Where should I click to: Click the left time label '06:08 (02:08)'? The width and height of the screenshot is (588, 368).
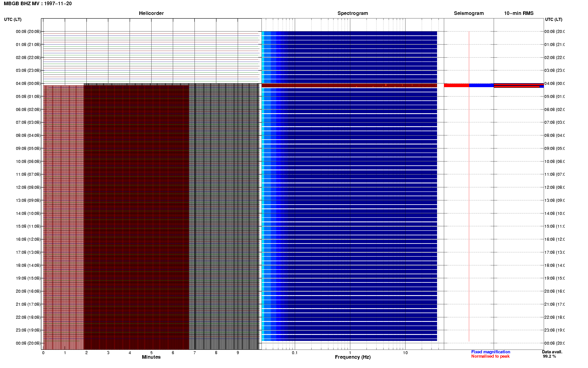(28, 109)
